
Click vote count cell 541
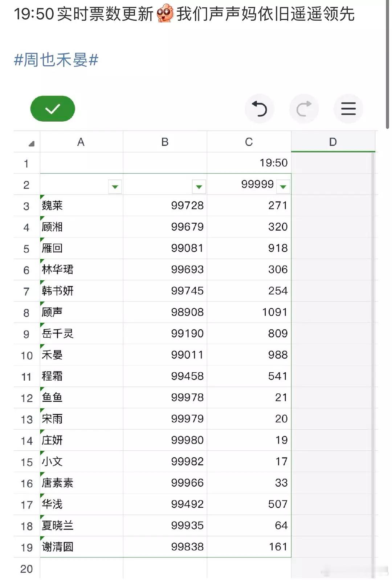pyautogui.click(x=249, y=376)
